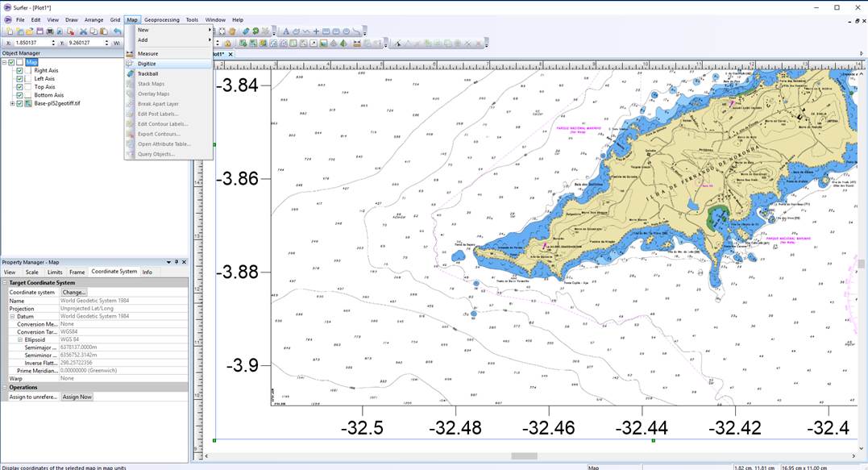This screenshot has height=470, width=868.
Task: Click the padlock proportional-lock icon
Action: [227, 44]
